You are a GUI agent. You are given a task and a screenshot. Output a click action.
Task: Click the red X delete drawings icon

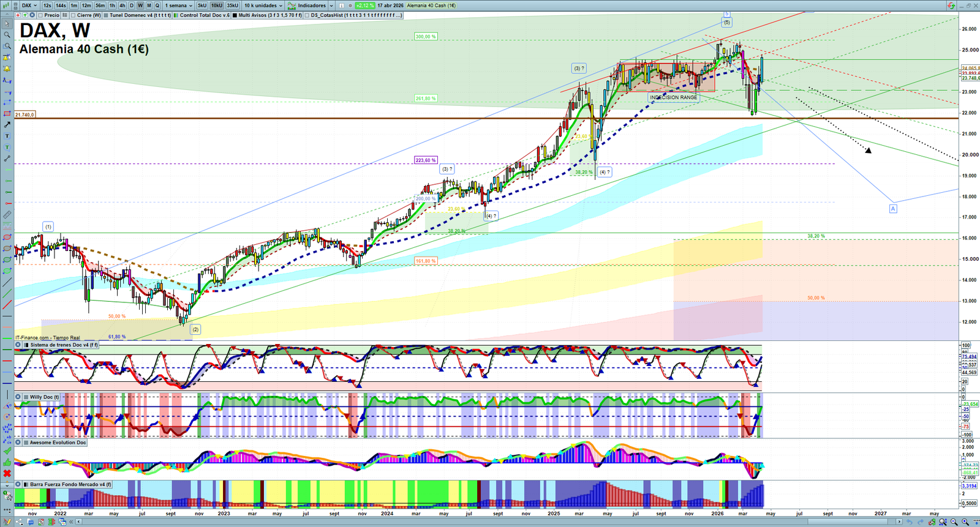(x=7, y=473)
